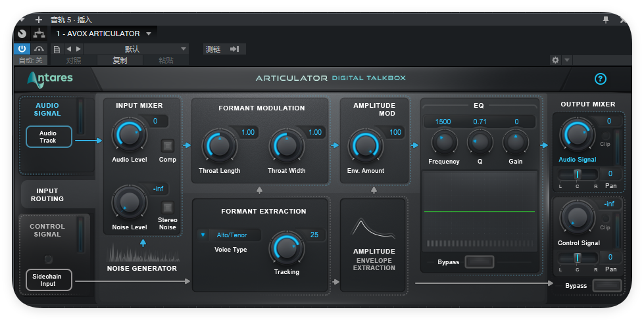Toggle the Comp button
Screen dimensions: 644x320
tap(167, 146)
